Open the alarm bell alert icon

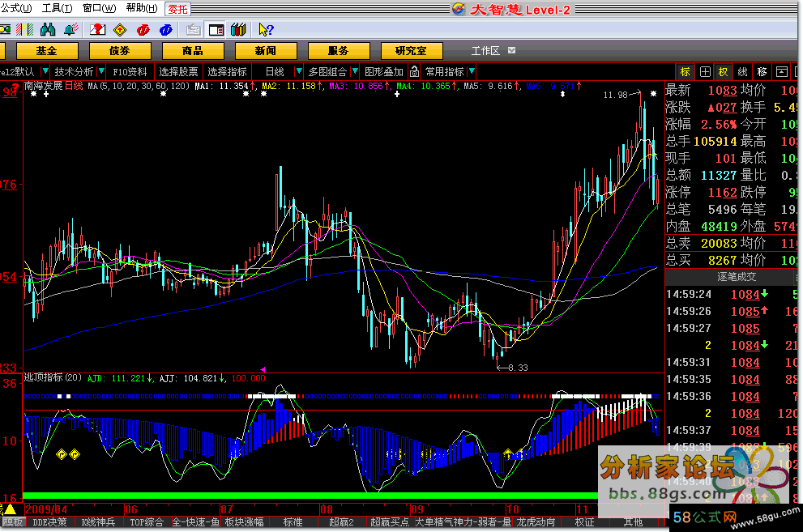tap(71, 30)
